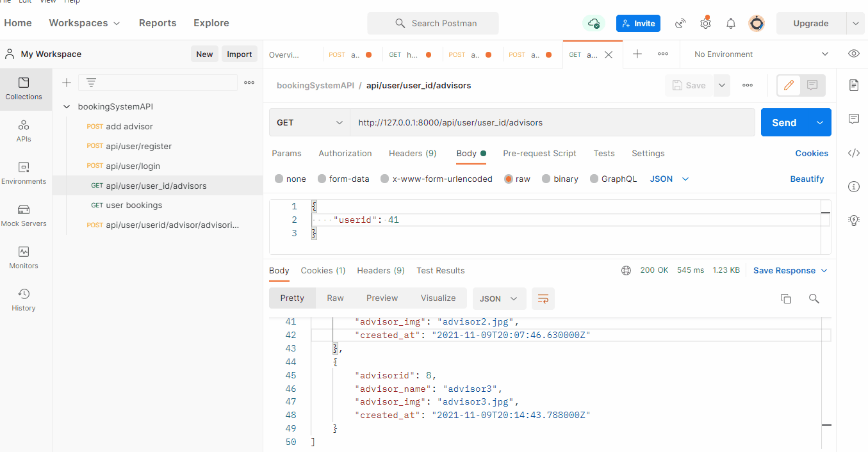Click the cloud sync status icon
868x452 pixels.
click(594, 23)
